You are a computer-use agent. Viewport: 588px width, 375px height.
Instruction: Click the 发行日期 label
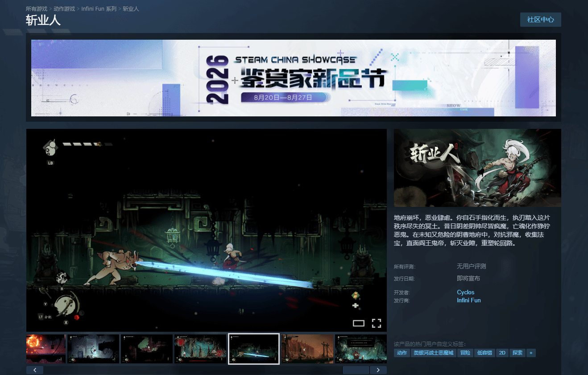click(x=404, y=279)
